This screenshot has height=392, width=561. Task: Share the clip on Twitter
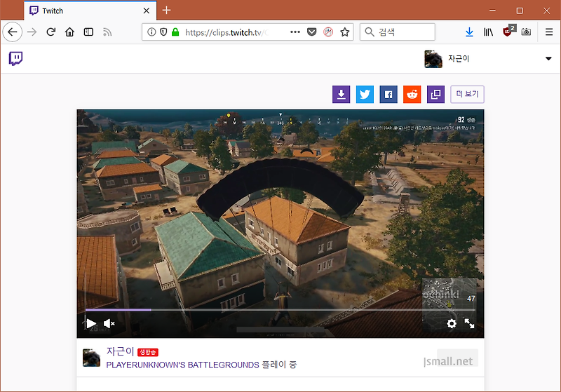click(365, 95)
